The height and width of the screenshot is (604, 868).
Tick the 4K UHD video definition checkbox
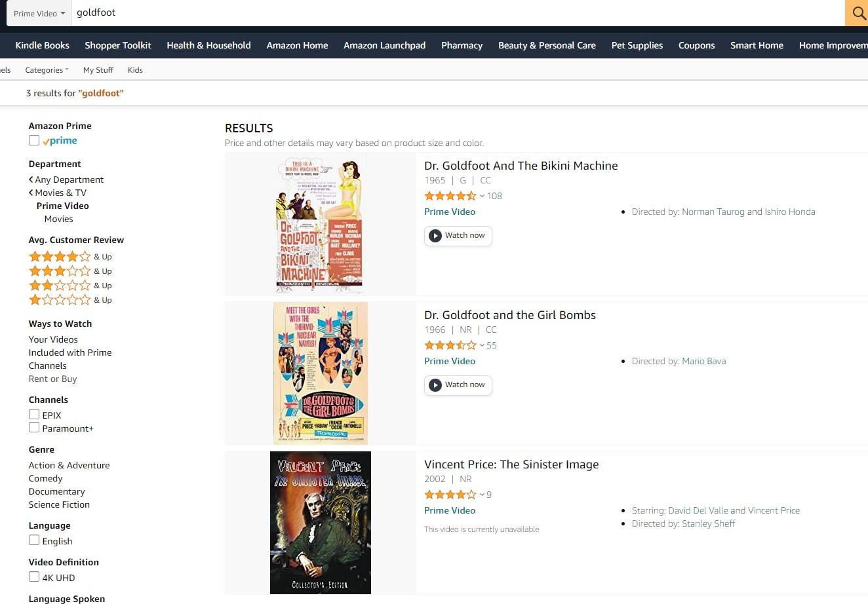click(x=34, y=576)
